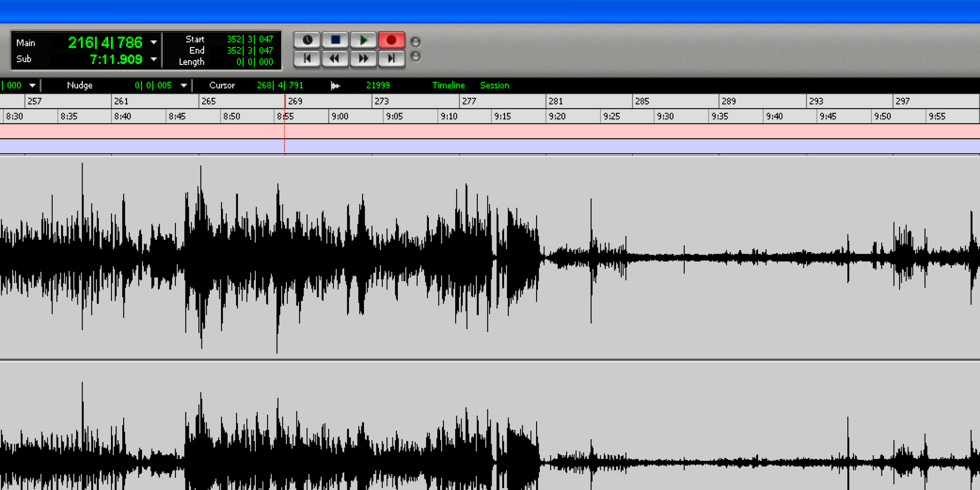980x490 pixels.
Task: Toggle the Timeline selection indicator
Action: pos(449,85)
